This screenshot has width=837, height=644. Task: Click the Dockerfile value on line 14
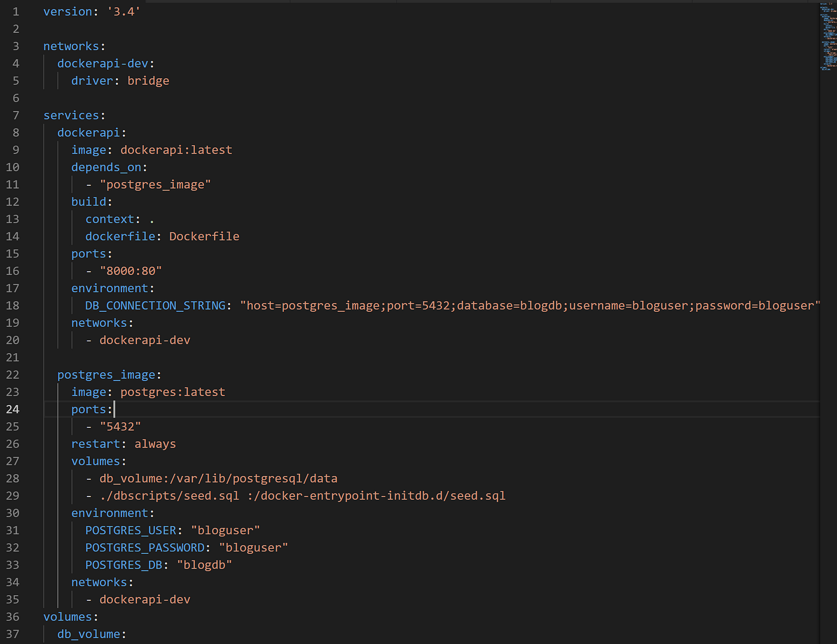[x=204, y=236]
